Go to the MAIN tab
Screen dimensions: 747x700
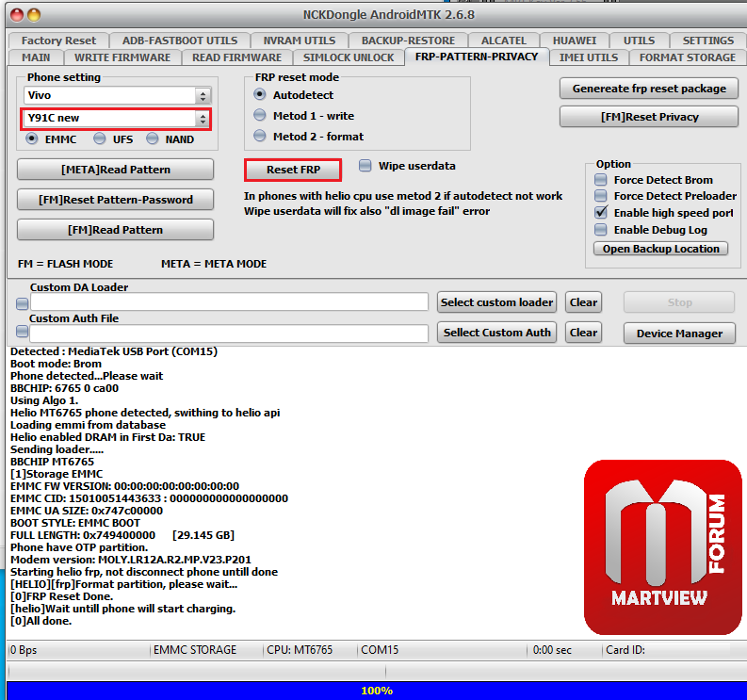pos(36,57)
